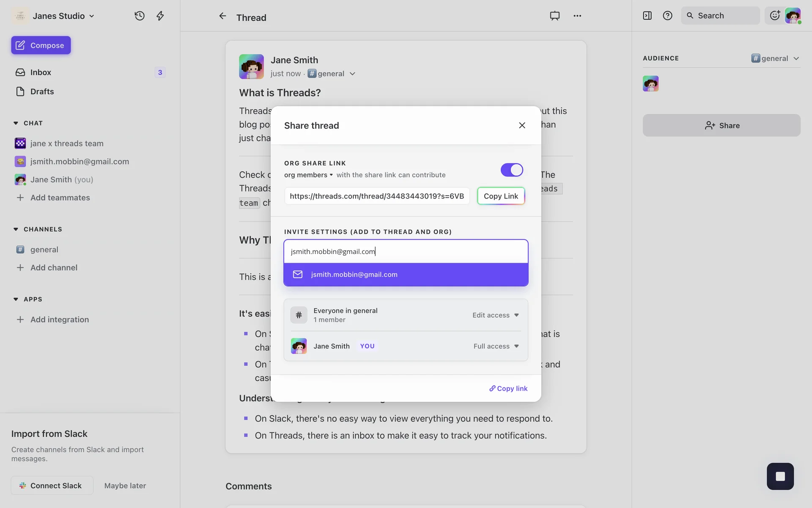
Task: Open the thread more options ellipsis
Action: click(x=577, y=16)
